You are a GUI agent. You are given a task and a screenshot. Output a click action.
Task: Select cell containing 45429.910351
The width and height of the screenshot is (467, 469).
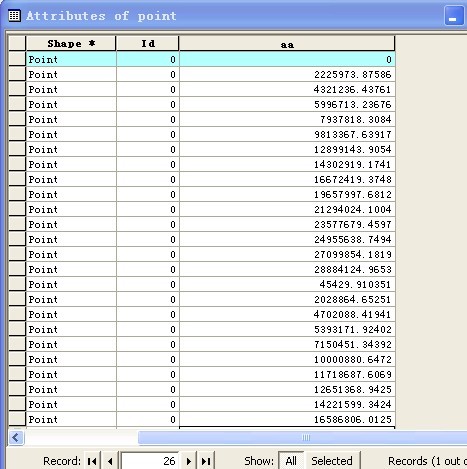pyautogui.click(x=287, y=284)
